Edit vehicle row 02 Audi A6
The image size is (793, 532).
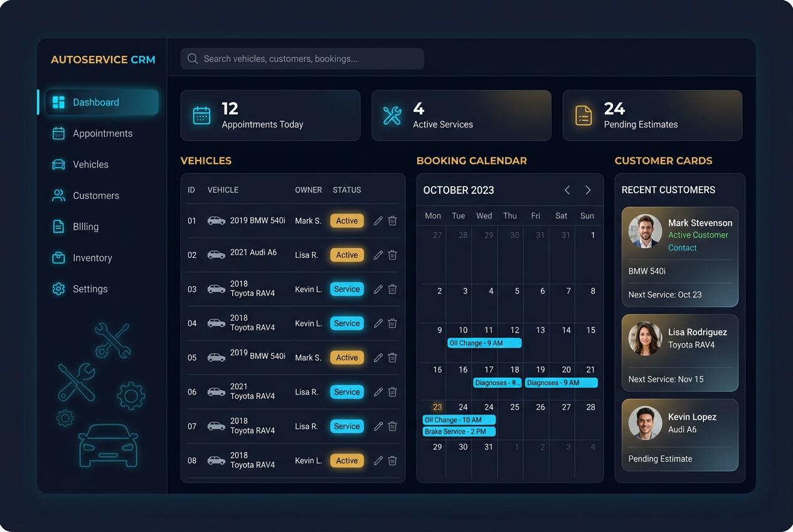coord(378,255)
